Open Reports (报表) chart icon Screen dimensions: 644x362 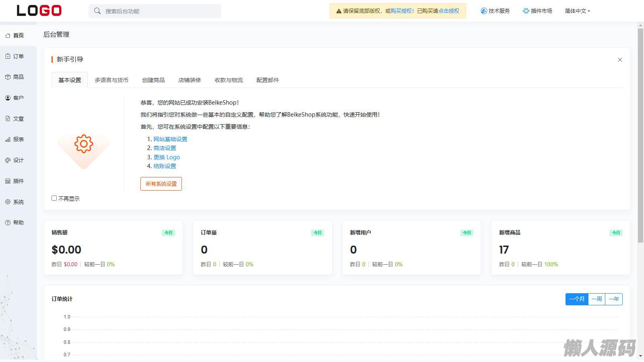8,139
